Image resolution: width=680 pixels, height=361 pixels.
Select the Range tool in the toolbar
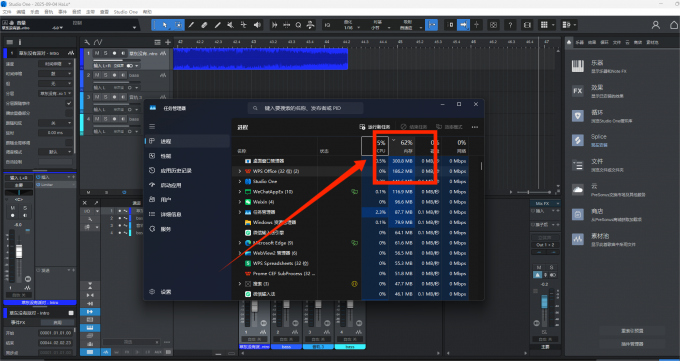178,25
